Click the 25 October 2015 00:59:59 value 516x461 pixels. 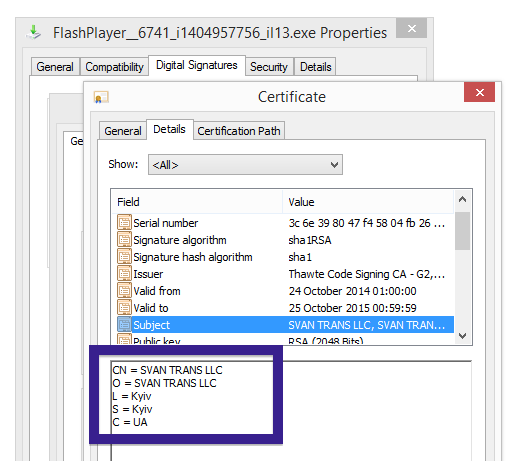[x=352, y=308]
